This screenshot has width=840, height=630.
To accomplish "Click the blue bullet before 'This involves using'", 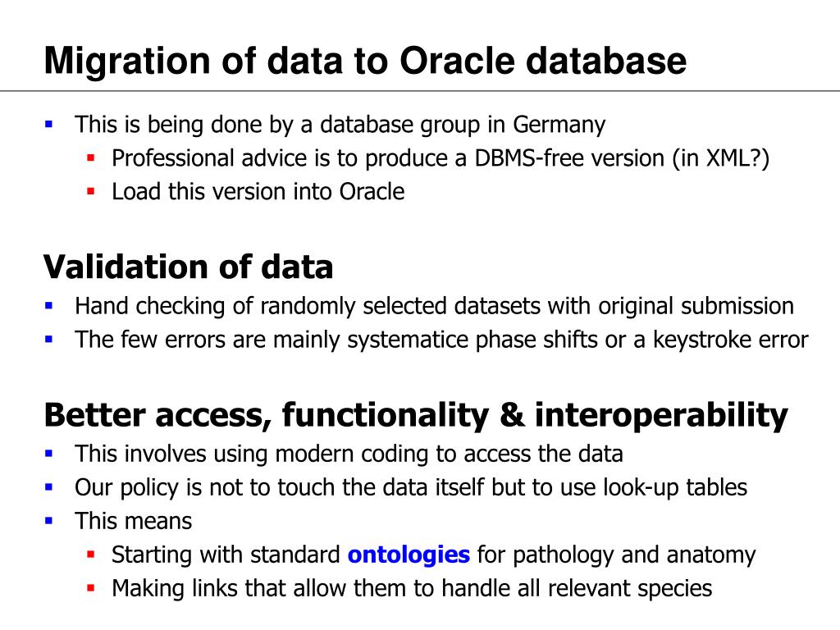I will coord(49,454).
